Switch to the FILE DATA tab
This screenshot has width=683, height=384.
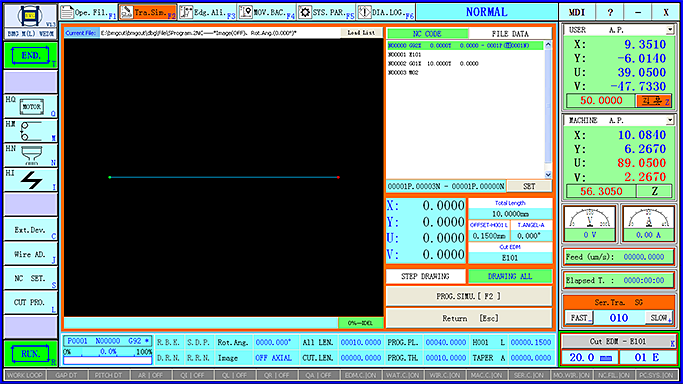[x=510, y=34]
